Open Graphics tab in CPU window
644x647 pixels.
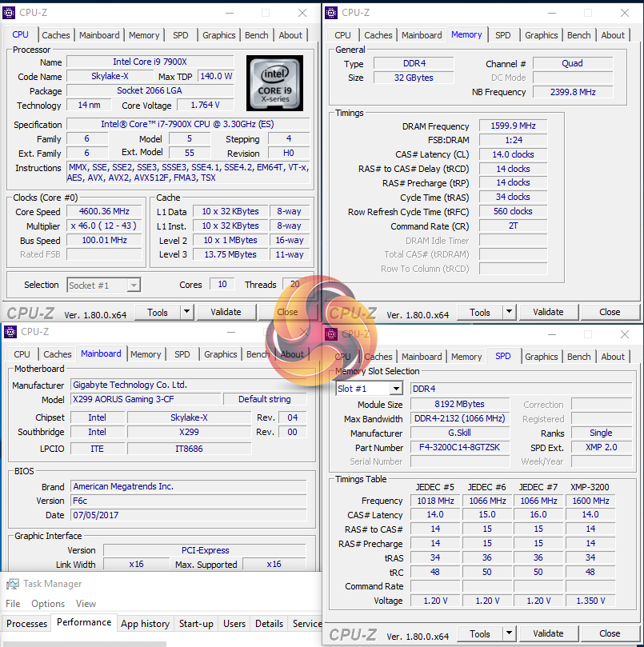218,35
